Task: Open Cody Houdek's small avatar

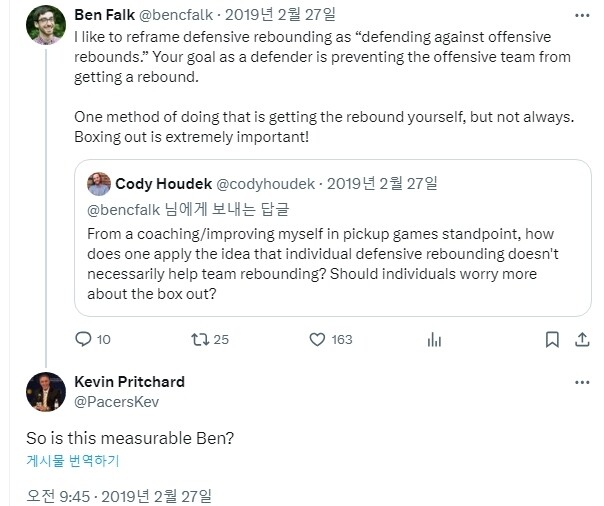Action: (x=99, y=184)
